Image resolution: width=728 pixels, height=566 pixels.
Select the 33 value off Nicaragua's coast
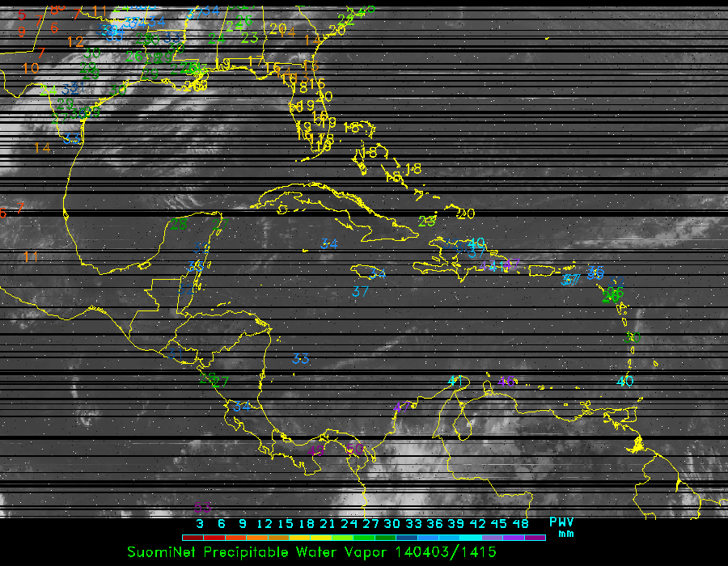point(301,358)
